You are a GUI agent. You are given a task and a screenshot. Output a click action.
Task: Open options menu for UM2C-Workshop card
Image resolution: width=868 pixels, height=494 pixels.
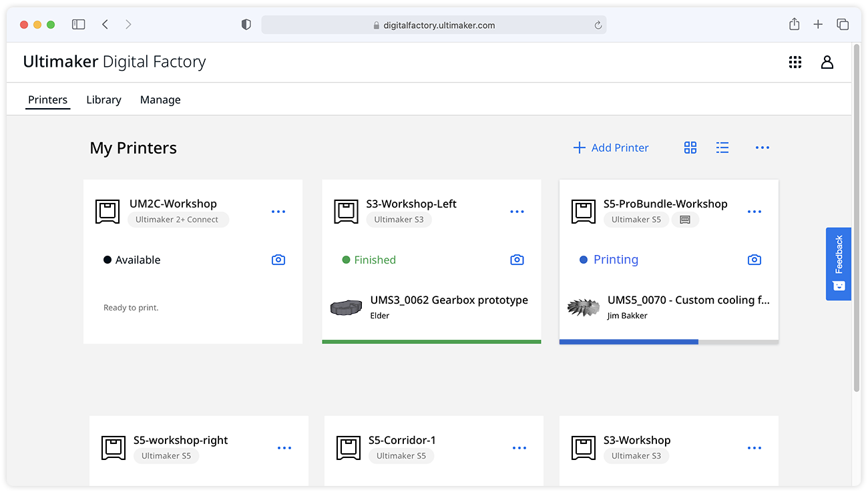tap(278, 212)
